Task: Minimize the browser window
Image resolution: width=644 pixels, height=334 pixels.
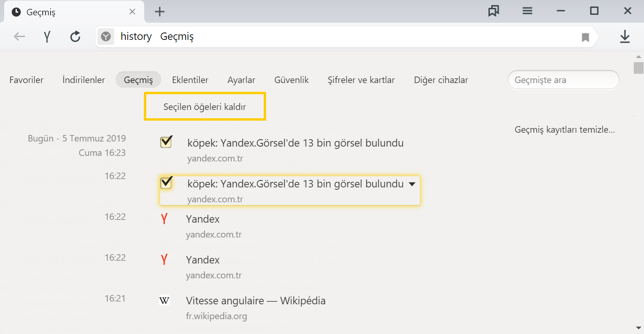Action: click(561, 11)
